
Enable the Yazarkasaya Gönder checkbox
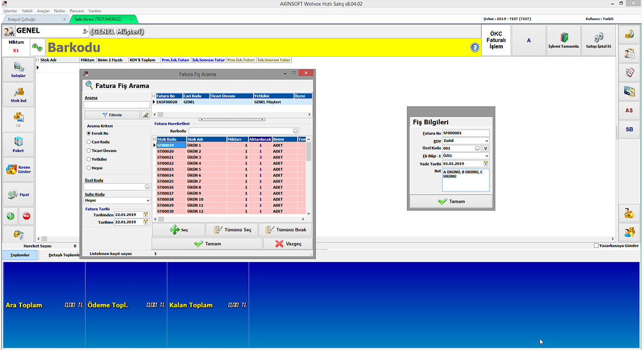596,245
